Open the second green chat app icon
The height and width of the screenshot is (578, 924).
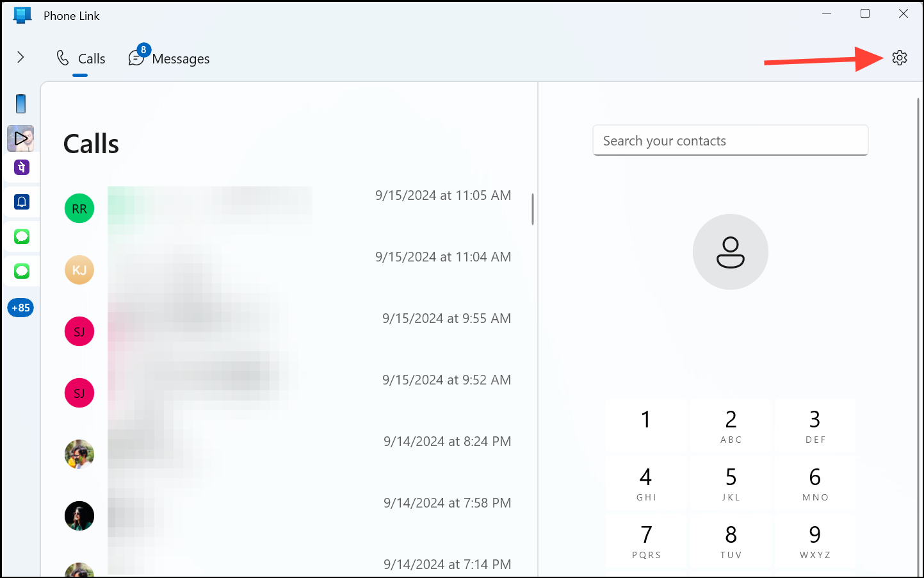(21, 271)
